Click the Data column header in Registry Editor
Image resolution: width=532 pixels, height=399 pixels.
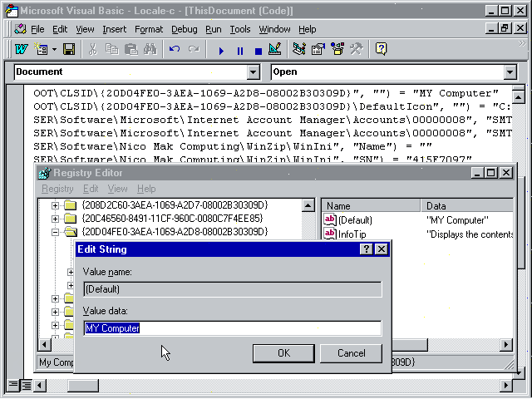point(467,206)
